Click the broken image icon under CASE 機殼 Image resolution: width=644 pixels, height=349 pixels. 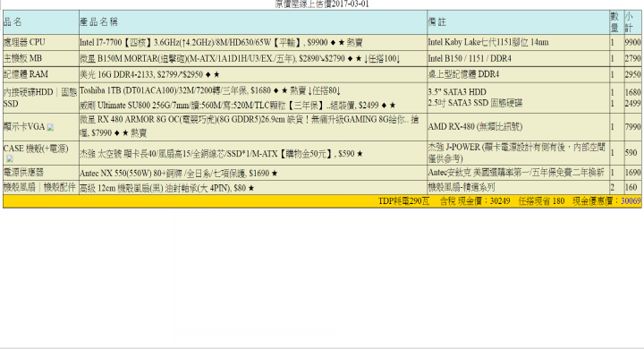click(x=10, y=158)
